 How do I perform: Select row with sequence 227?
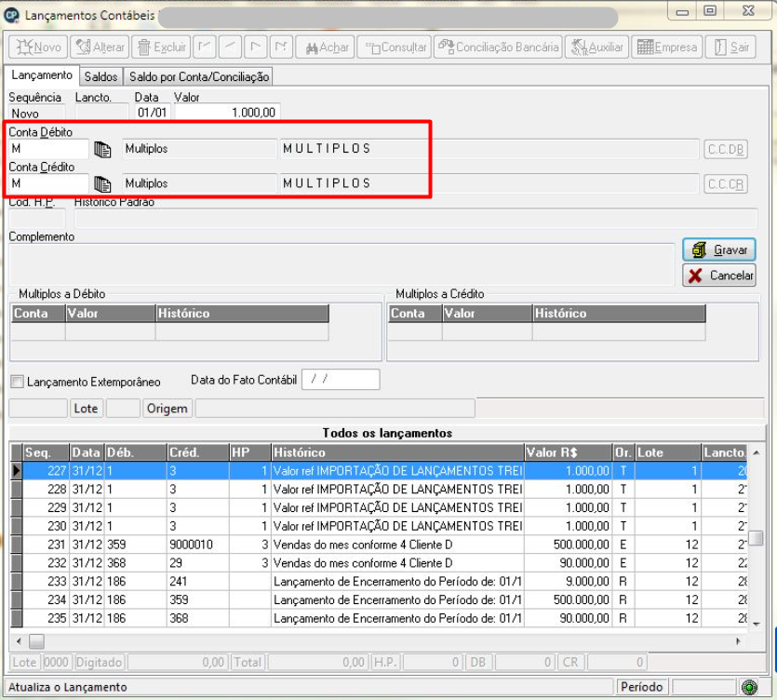click(x=379, y=471)
